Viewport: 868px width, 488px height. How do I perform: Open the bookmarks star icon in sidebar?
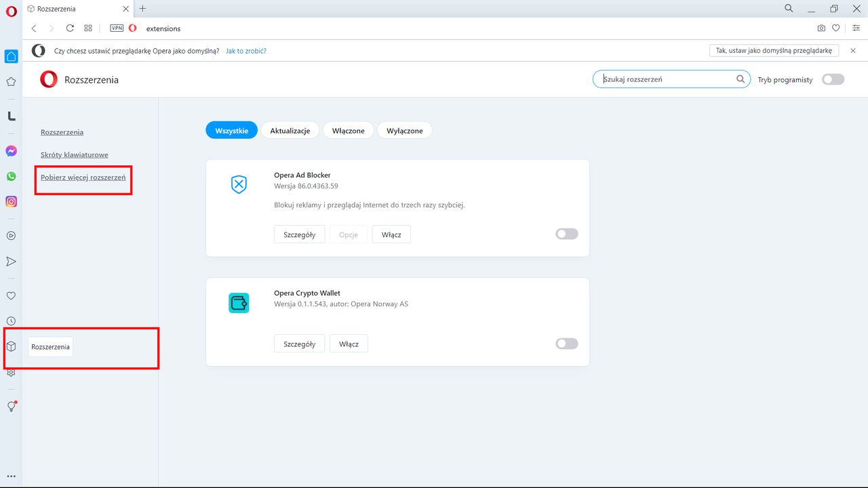(11, 82)
